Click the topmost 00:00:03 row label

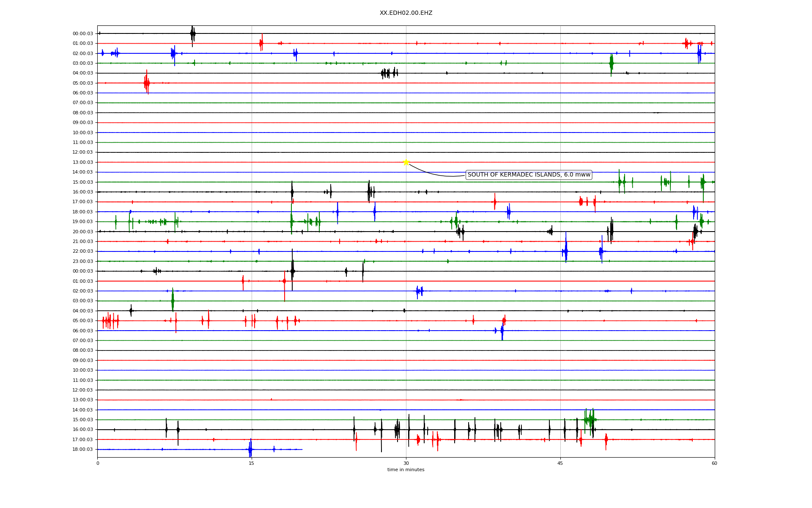pos(83,34)
